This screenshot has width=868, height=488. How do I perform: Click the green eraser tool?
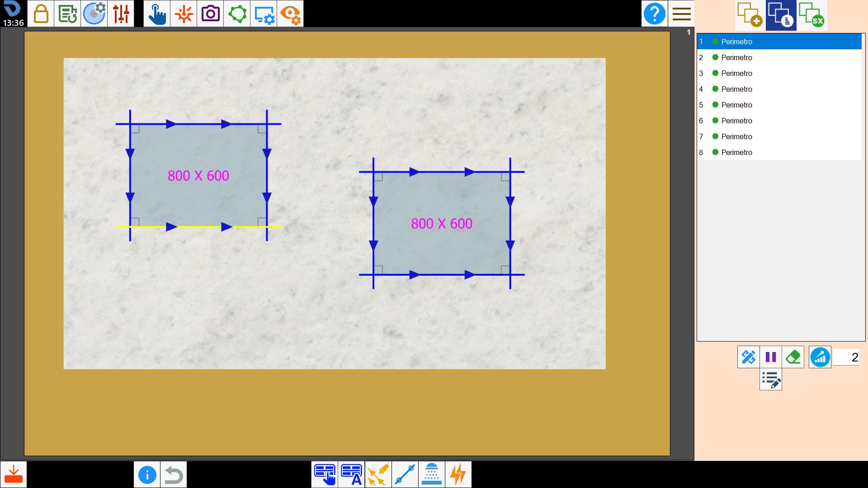[793, 357]
